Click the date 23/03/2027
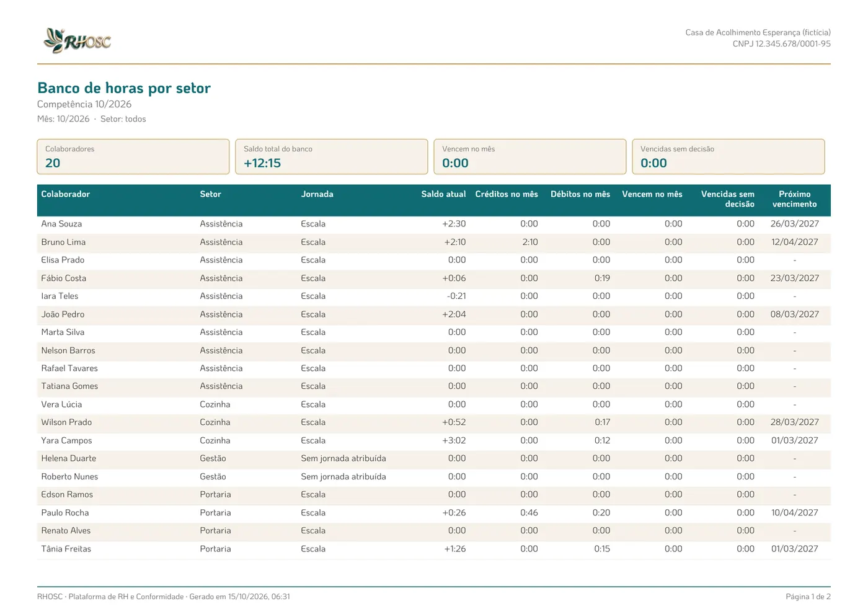 (795, 278)
